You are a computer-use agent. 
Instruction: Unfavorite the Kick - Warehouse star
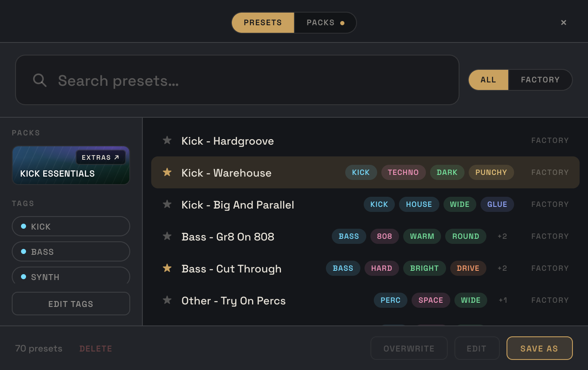[167, 172]
